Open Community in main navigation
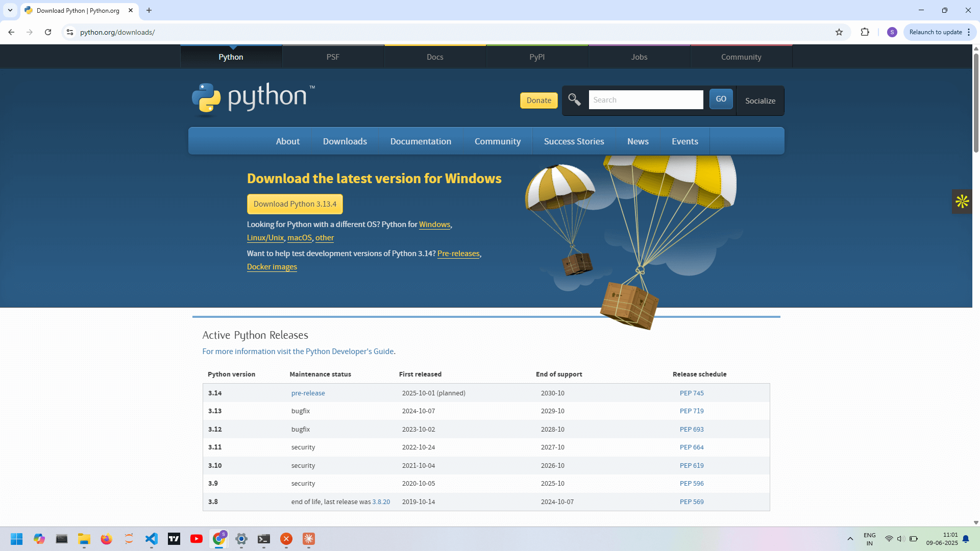Screen dimensions: 980x551 pos(498,141)
